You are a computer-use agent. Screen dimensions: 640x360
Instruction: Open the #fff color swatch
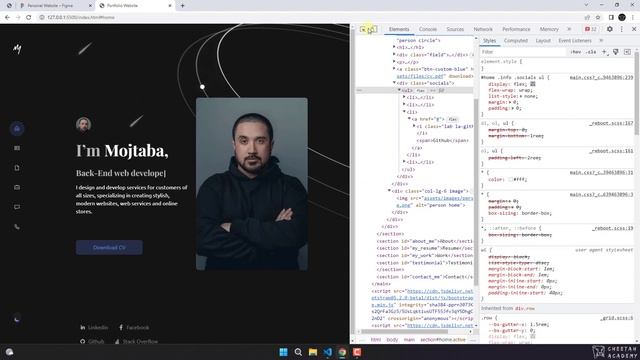click(511, 179)
